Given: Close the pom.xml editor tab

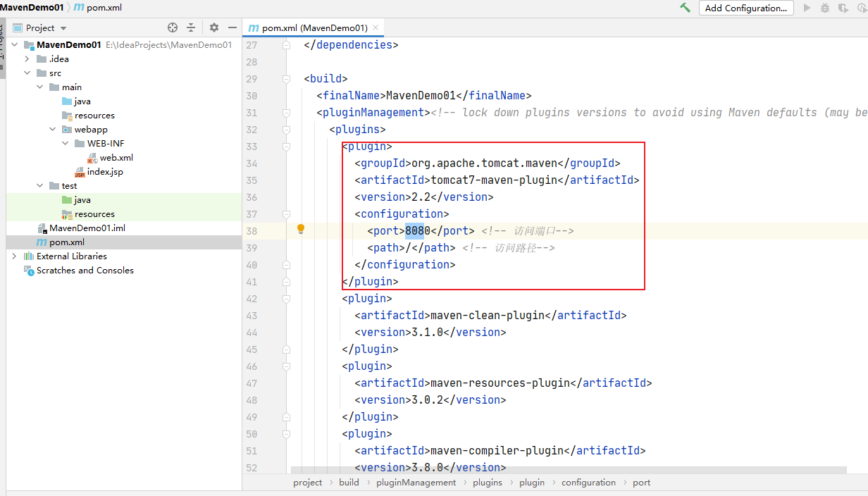Looking at the screenshot, I should pos(376,27).
